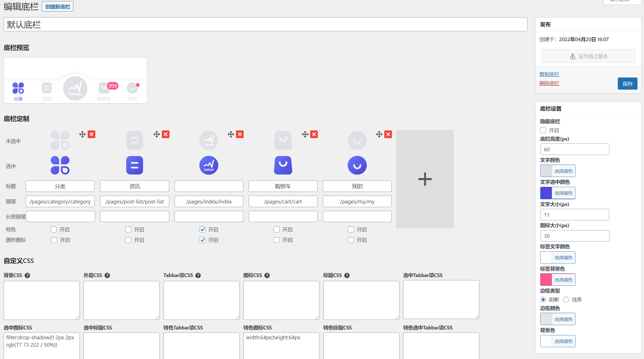
Task: Open 标签背景色 pink color picker
Action: coord(557,280)
